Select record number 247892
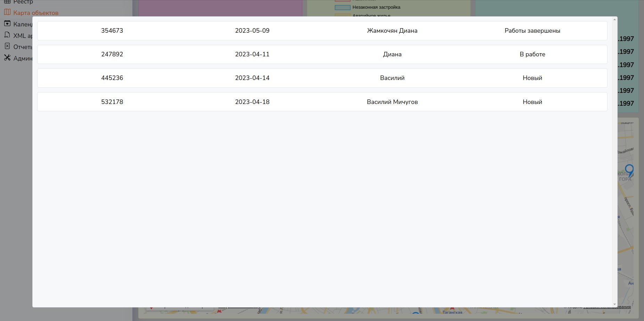 [112, 54]
